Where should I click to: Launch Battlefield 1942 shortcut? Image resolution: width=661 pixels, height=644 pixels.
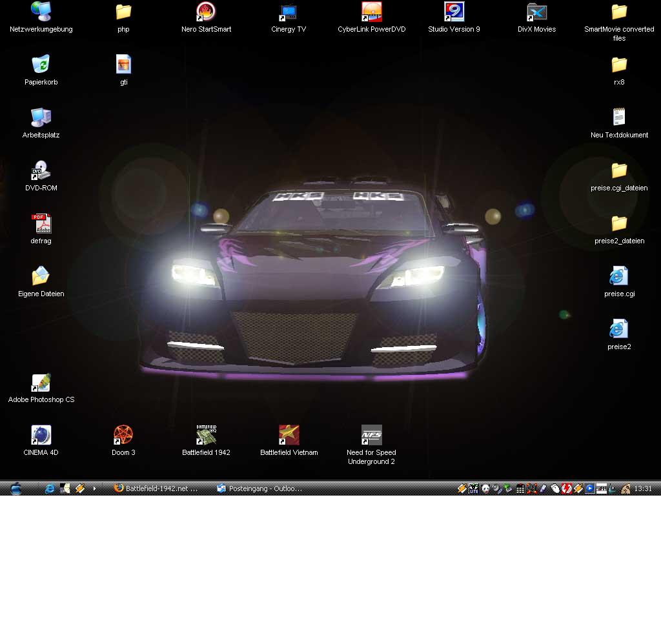click(206, 441)
